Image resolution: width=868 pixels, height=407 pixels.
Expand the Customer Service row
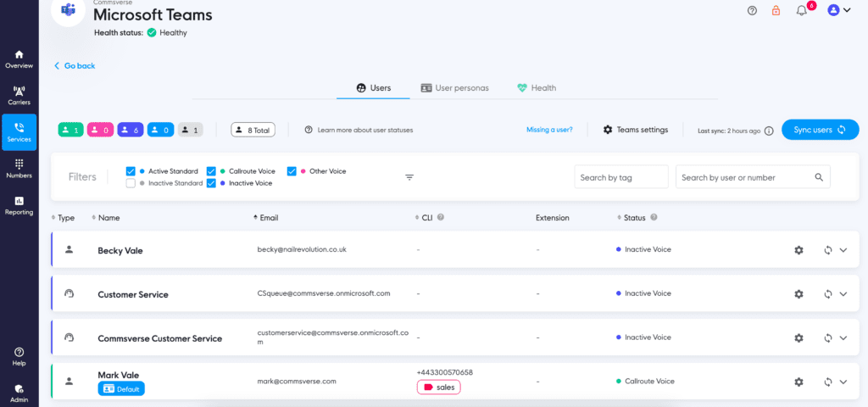[843, 294]
